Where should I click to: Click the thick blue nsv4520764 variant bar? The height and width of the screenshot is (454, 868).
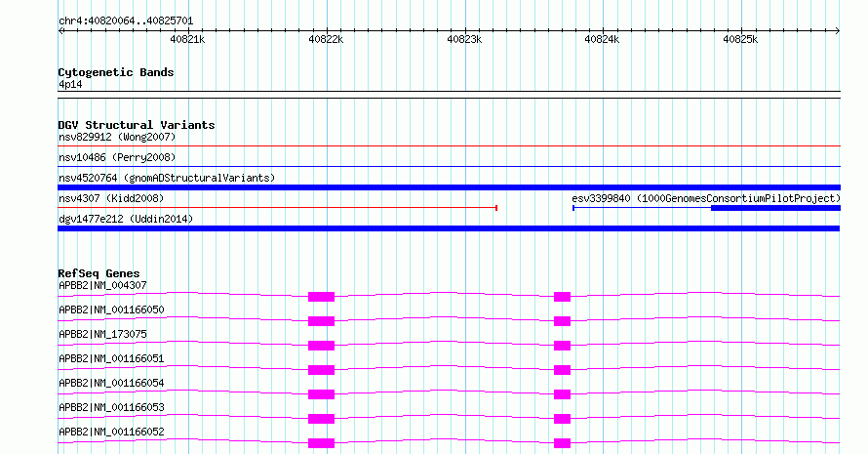click(x=449, y=187)
